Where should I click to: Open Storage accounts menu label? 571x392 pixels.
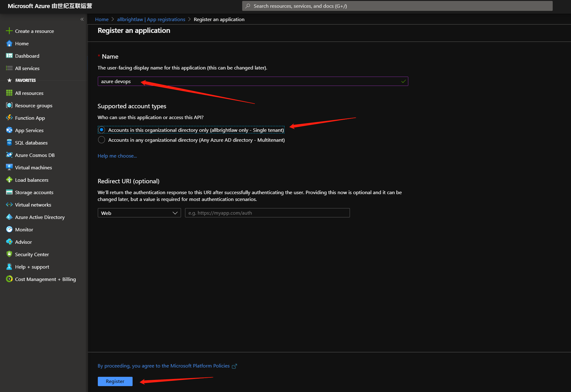coord(34,192)
